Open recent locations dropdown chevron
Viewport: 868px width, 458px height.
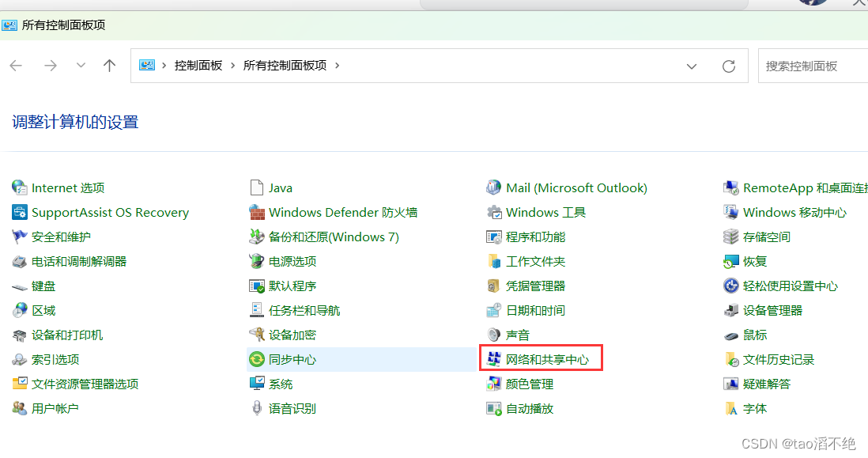tap(81, 66)
